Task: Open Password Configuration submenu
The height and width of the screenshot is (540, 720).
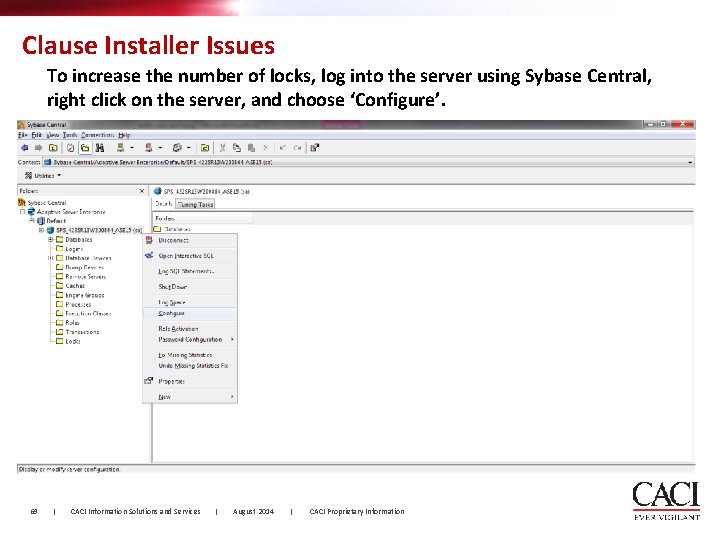Action: pyautogui.click(x=190, y=340)
